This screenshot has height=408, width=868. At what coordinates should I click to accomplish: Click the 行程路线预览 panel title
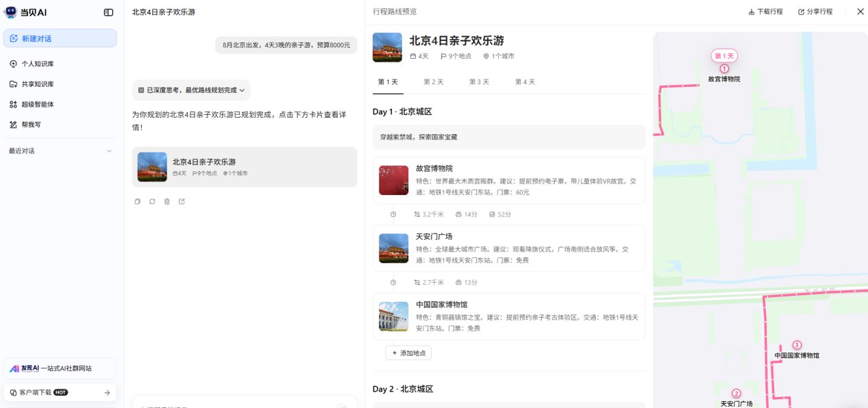point(395,12)
